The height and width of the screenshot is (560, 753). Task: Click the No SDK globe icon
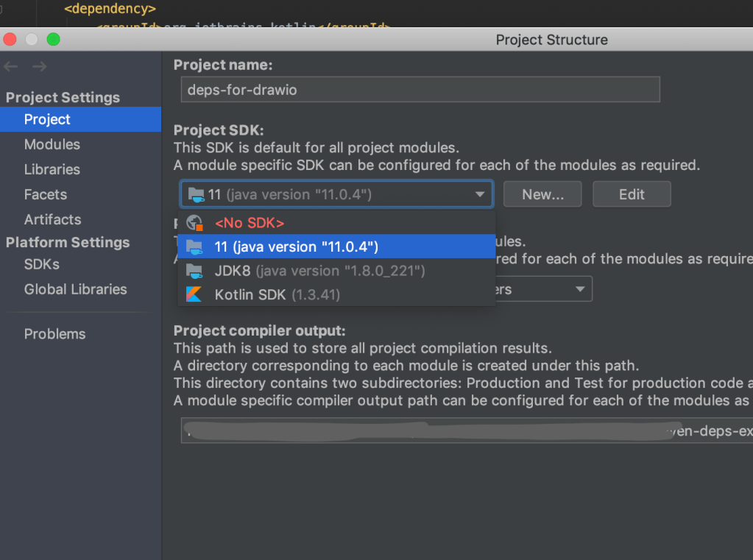click(x=194, y=223)
